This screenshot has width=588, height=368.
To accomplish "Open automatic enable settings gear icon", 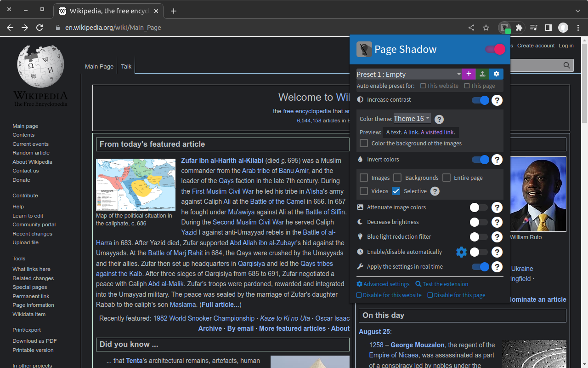I will tap(461, 252).
